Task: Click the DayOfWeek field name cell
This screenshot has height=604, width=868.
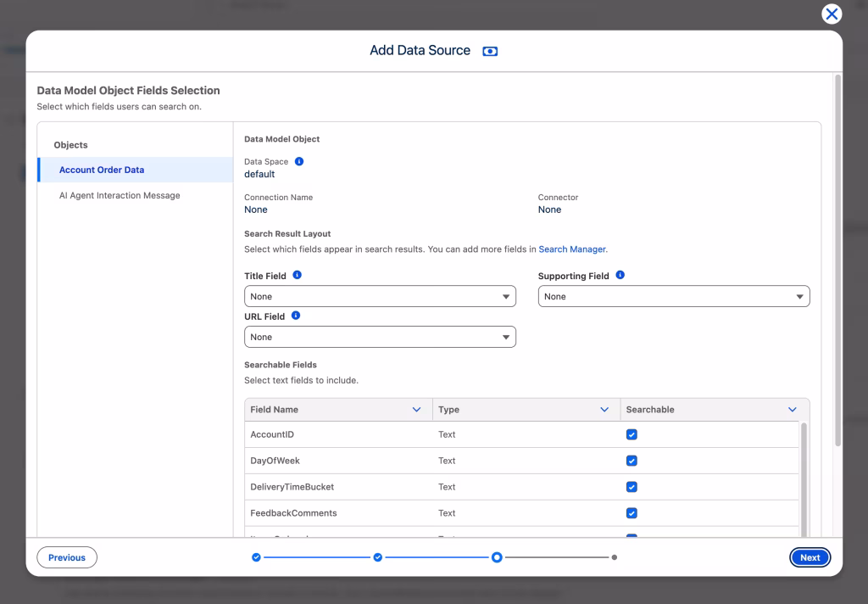Action: (338, 461)
